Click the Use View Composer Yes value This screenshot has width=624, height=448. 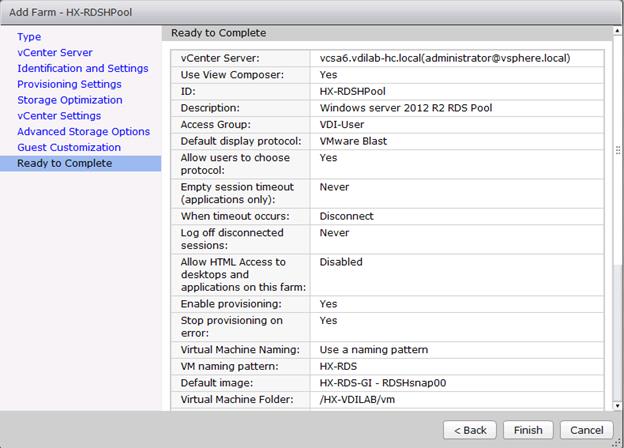coord(328,75)
